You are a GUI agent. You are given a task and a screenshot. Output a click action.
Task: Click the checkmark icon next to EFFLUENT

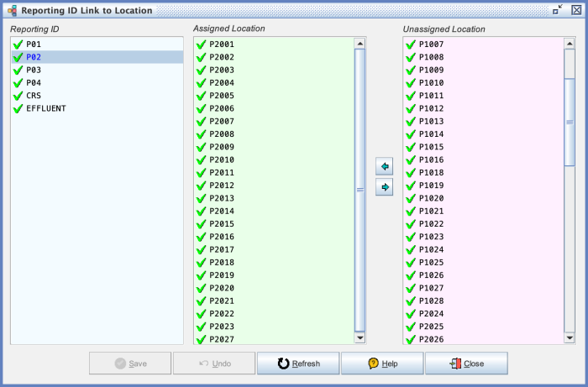click(x=17, y=108)
